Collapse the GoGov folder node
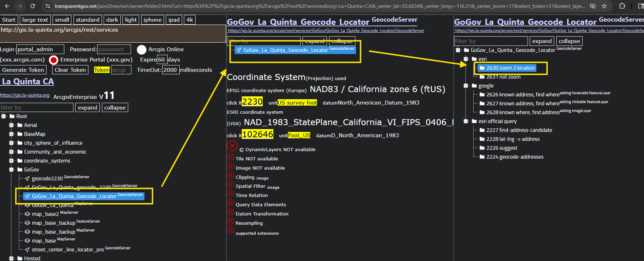This screenshot has height=261, width=644. tap(11, 170)
